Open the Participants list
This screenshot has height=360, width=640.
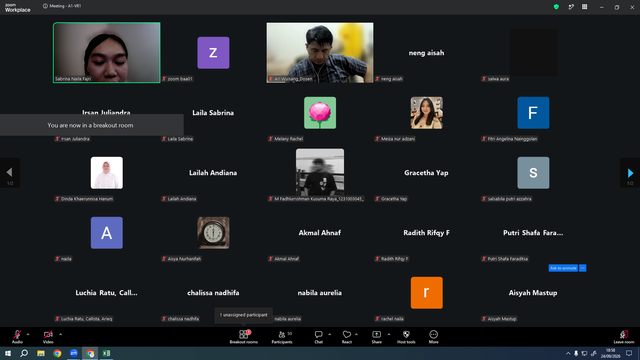tap(282, 337)
